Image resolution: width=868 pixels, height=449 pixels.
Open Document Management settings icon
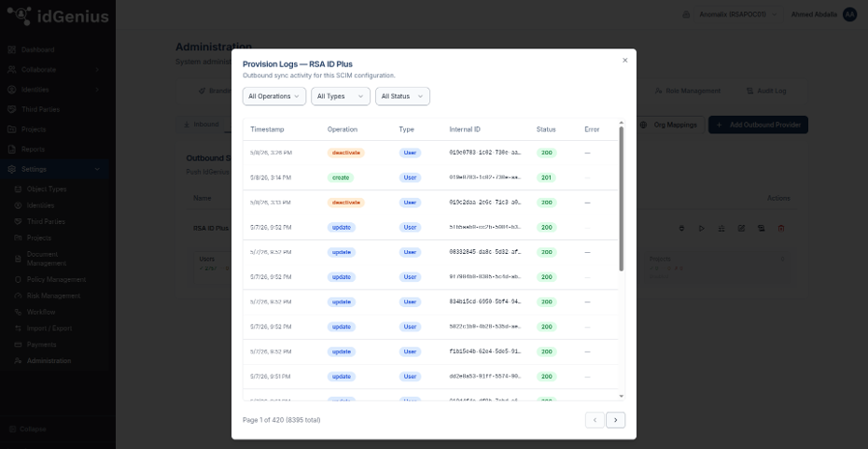pos(17,259)
